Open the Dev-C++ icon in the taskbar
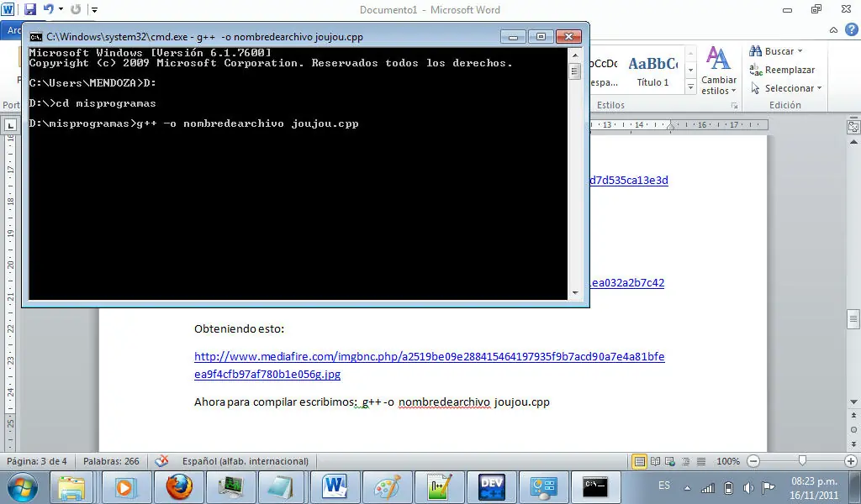 [x=491, y=487]
